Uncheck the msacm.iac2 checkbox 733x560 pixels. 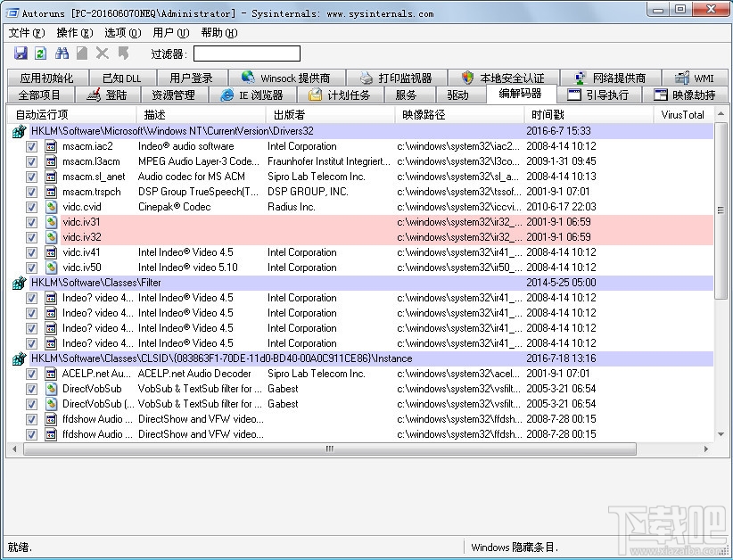31,147
